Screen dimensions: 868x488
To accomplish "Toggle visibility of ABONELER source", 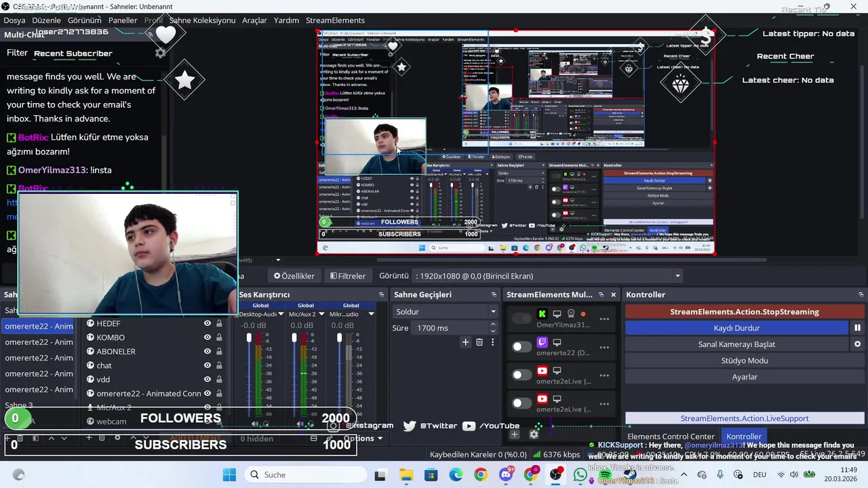I will [x=208, y=351].
